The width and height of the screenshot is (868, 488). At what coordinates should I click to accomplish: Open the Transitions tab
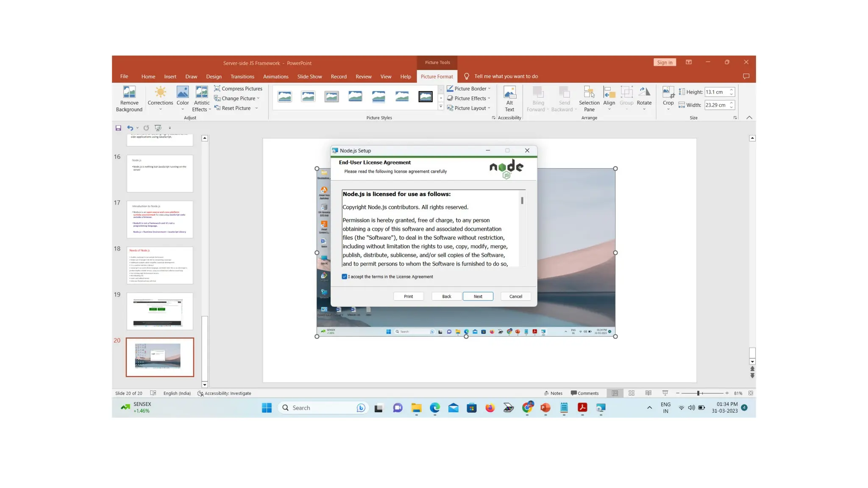242,77
